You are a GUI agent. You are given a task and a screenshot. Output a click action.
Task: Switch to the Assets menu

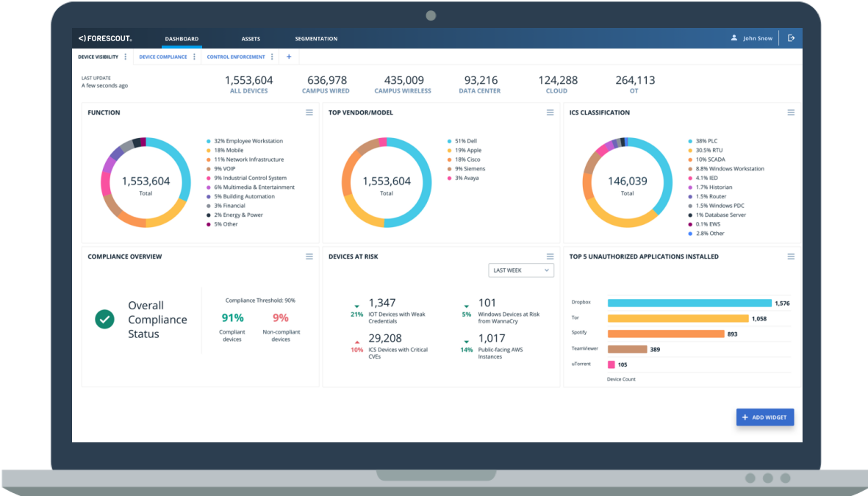pyautogui.click(x=251, y=39)
